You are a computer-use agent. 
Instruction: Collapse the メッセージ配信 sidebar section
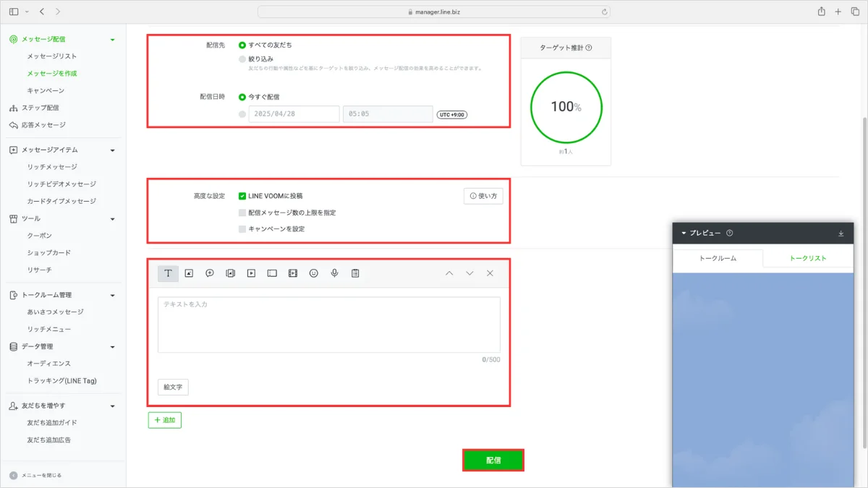tap(112, 39)
